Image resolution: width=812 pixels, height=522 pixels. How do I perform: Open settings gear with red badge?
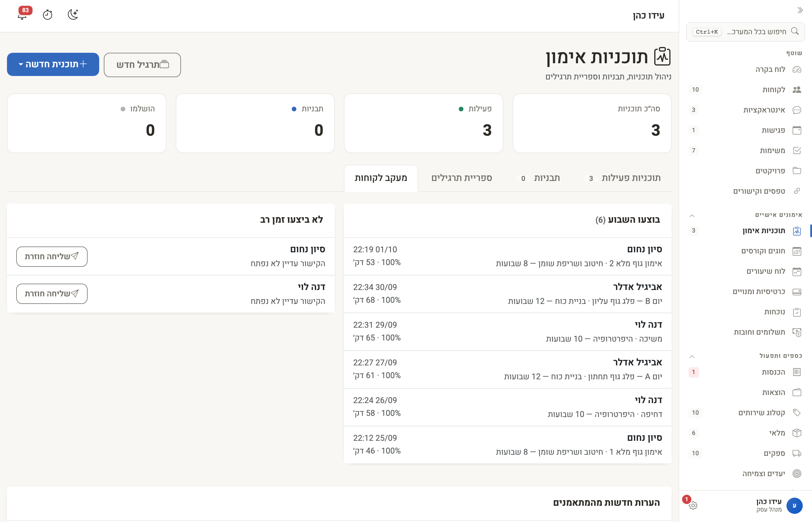693,505
